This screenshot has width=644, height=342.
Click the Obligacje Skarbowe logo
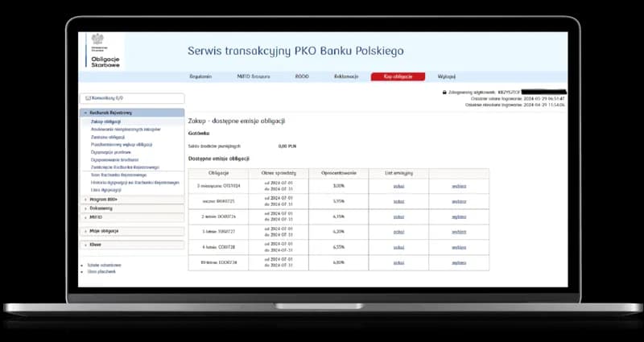tap(101, 50)
